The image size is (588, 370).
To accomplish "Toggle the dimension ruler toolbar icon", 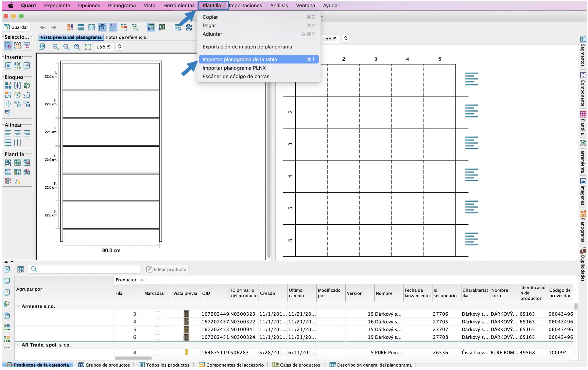I will (x=113, y=27).
